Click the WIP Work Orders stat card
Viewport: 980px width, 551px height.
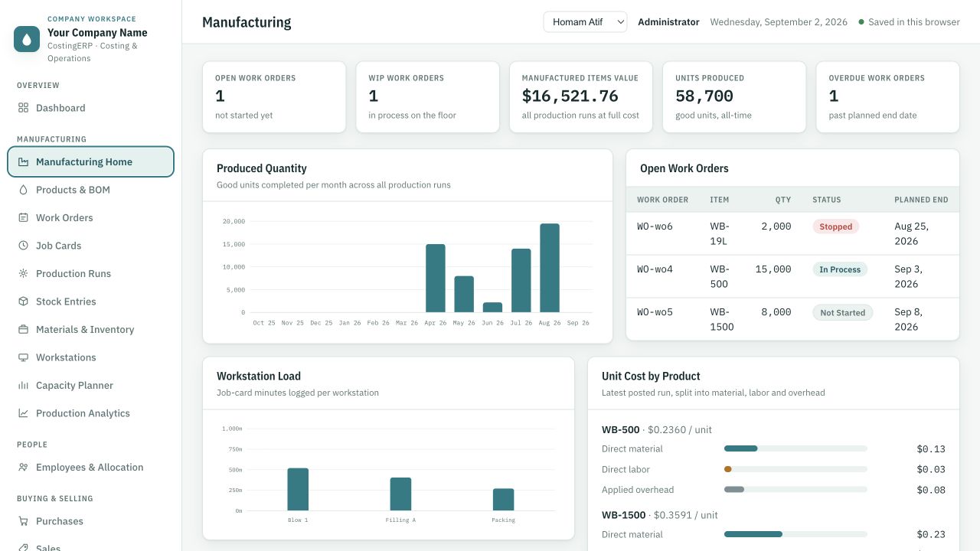[x=427, y=97]
